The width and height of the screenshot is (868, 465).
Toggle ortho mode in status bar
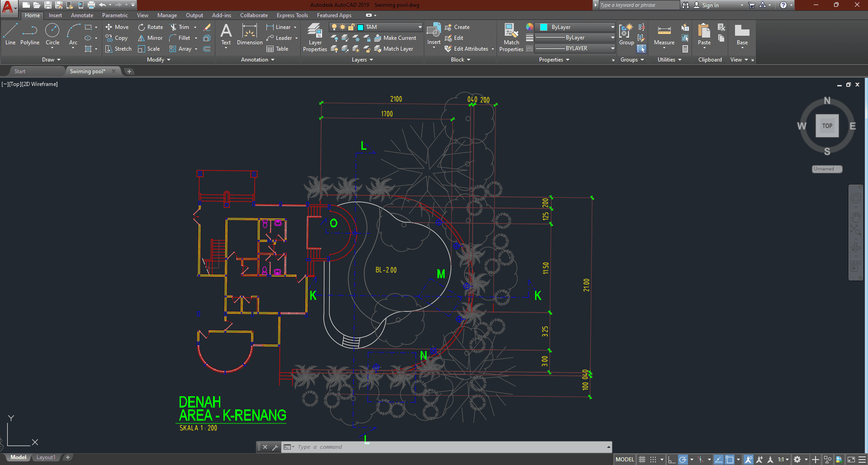pos(672,460)
